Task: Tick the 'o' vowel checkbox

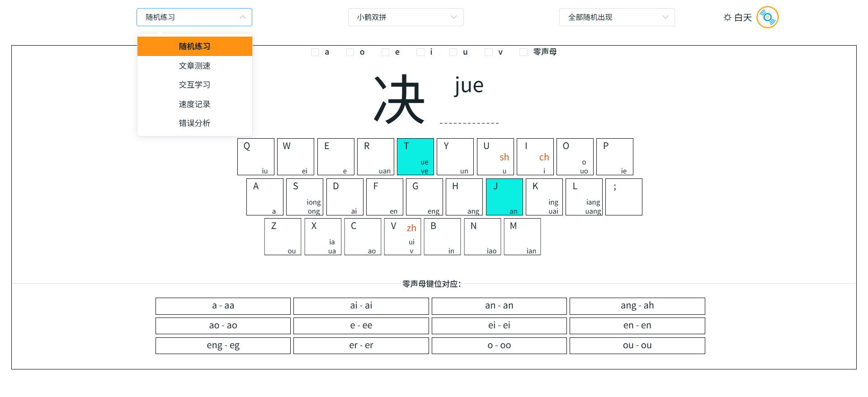Action: coord(350,52)
